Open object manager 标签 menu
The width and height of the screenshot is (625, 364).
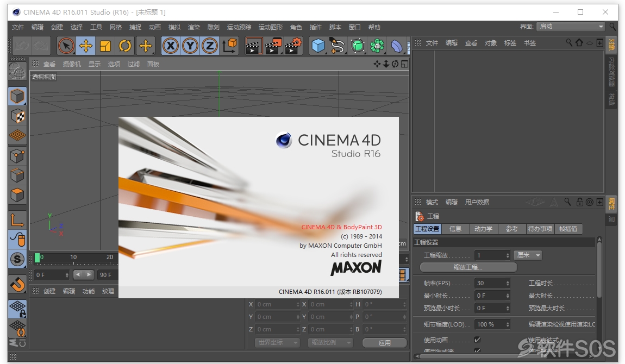510,43
